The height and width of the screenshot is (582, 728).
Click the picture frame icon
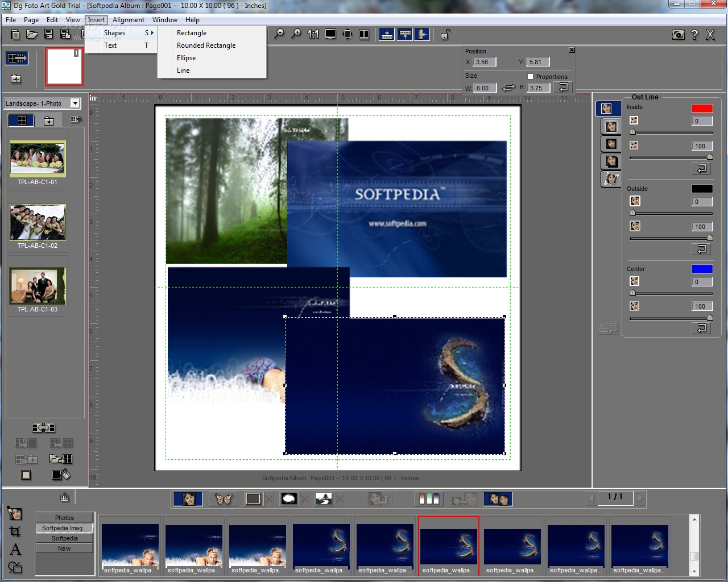(x=253, y=499)
